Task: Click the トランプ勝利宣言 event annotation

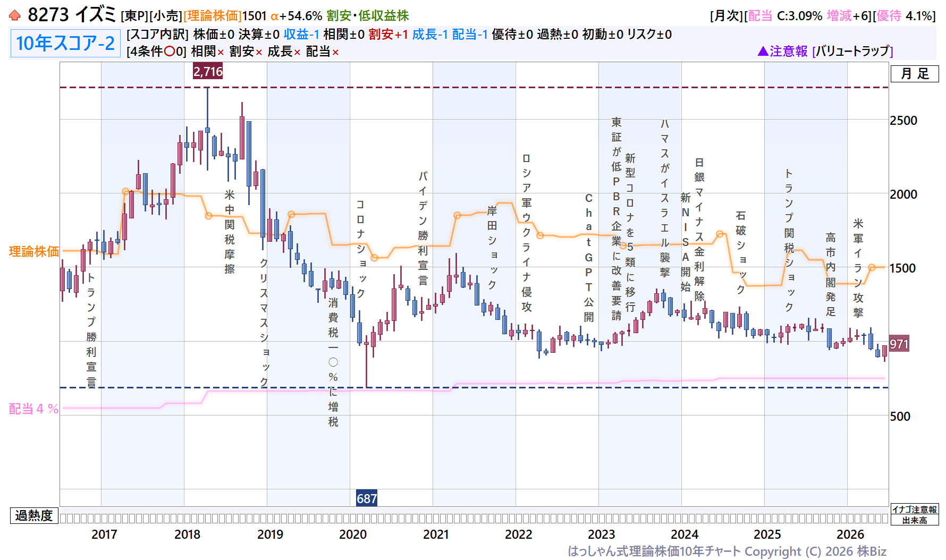Action: pos(91,329)
